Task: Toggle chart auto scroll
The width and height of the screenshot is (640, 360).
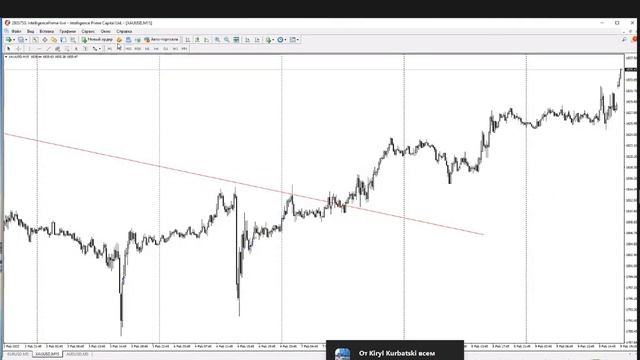Action: (x=247, y=40)
